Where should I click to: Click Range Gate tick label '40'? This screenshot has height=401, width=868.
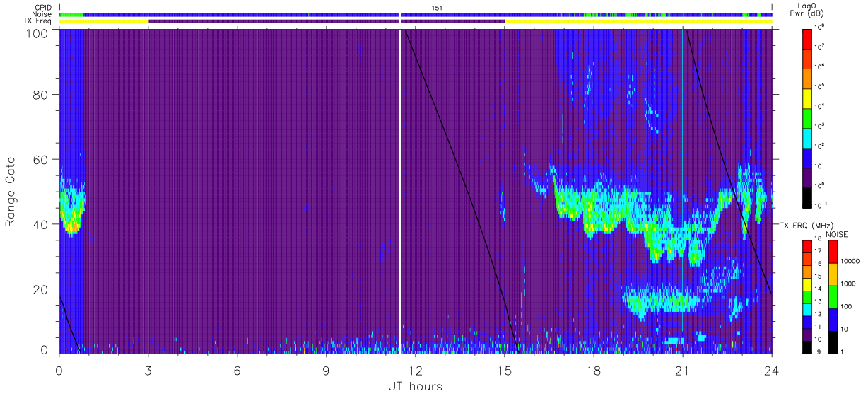40,224
